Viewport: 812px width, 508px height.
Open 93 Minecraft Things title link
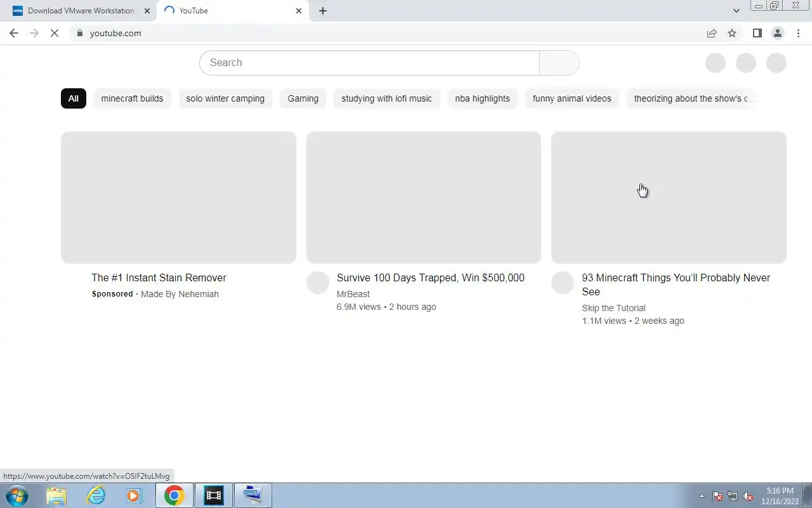676,284
